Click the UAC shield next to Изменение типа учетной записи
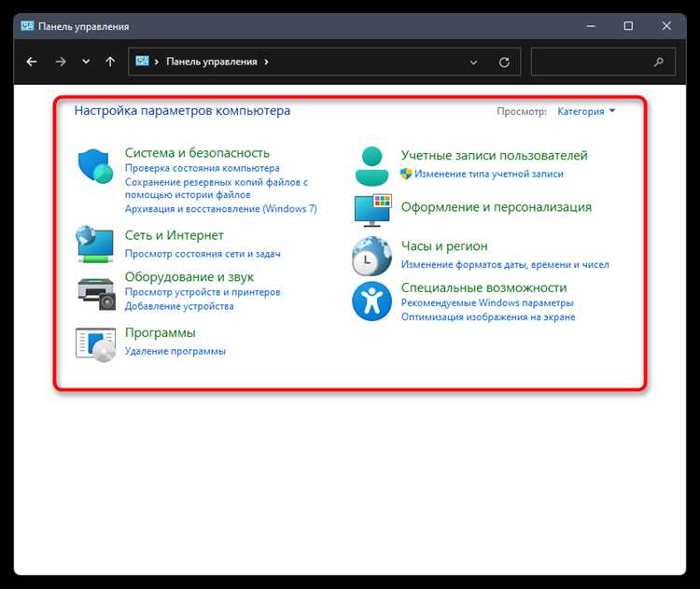Viewport: 700px width, 589px height. (406, 174)
